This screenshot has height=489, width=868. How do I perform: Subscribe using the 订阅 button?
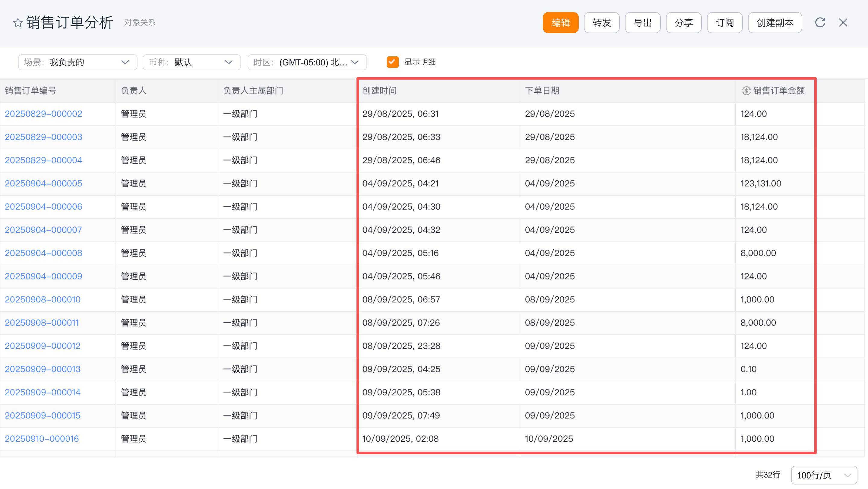724,23
